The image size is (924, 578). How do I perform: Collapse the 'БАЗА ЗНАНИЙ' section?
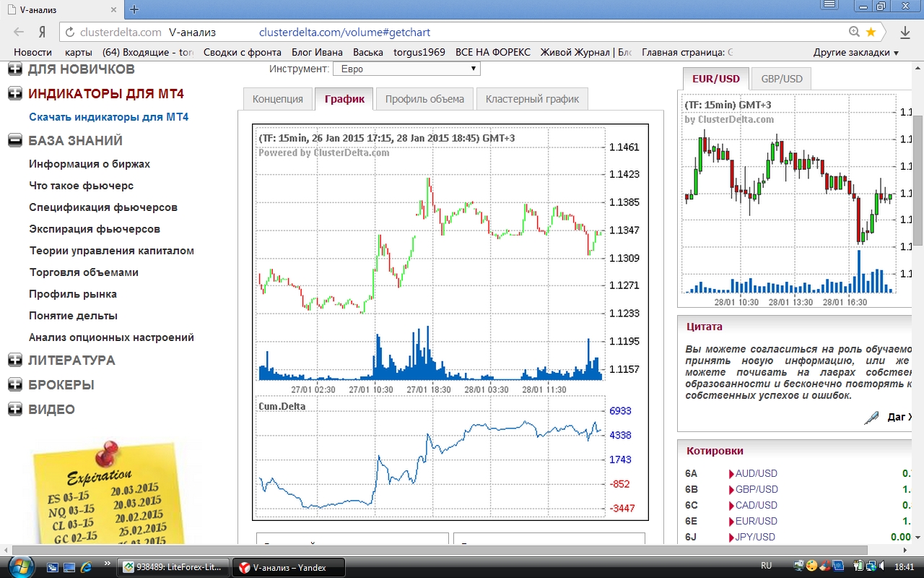coord(15,141)
